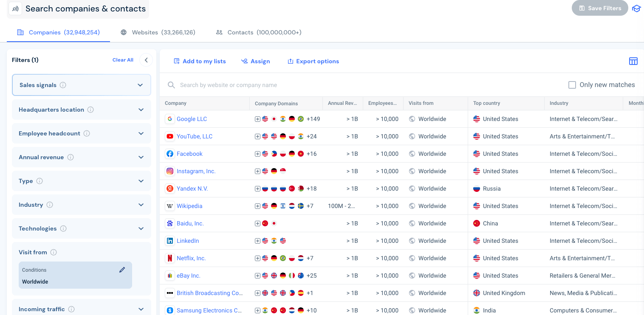Click info icon beside Employee headcount
Screen dimensions: 644x315
coord(87,133)
